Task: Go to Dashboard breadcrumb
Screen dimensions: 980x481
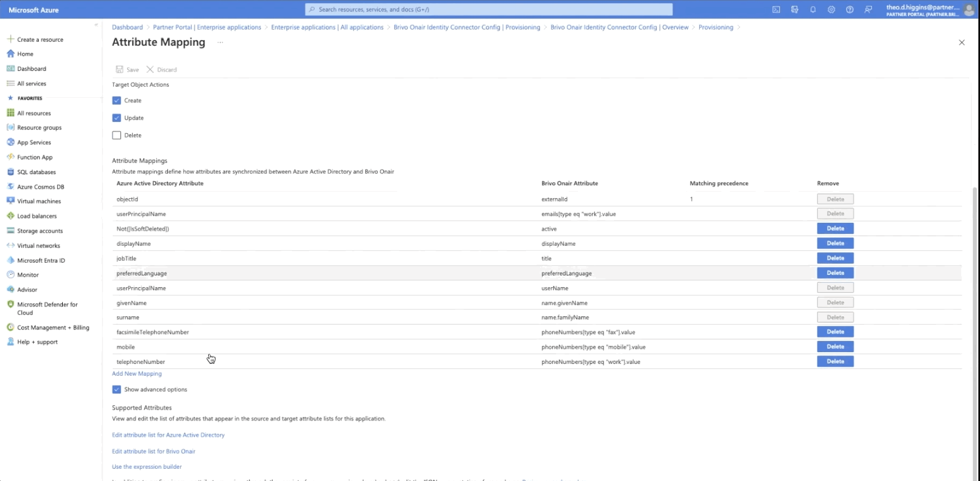Action: tap(127, 27)
